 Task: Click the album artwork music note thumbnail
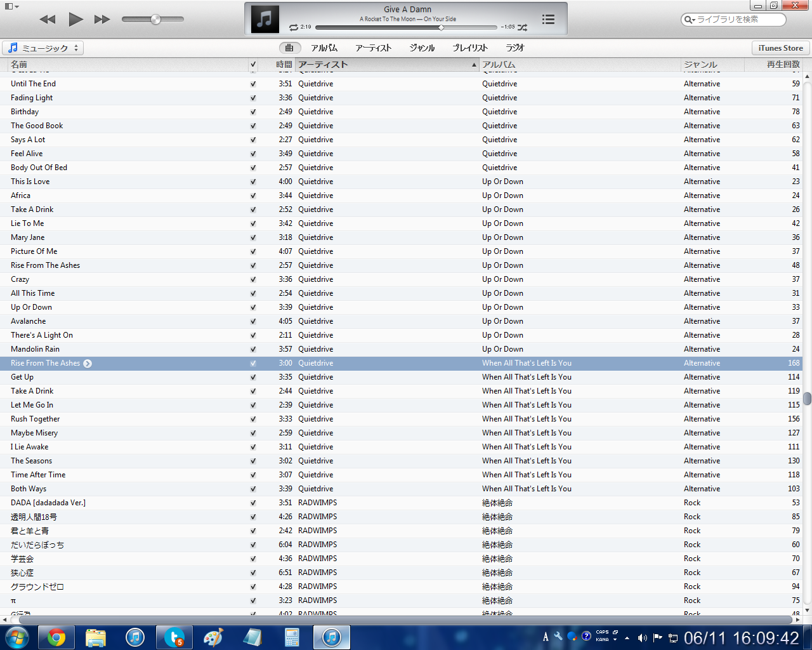[265, 19]
